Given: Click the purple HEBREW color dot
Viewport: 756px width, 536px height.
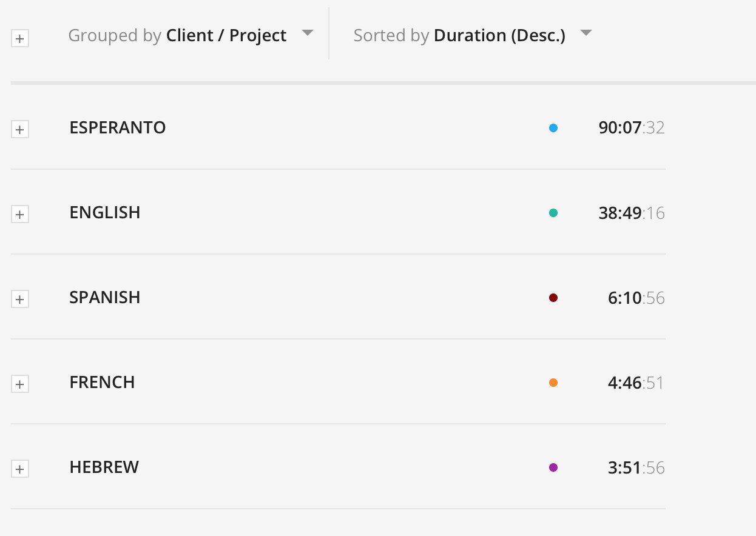Looking at the screenshot, I should pyautogui.click(x=553, y=467).
